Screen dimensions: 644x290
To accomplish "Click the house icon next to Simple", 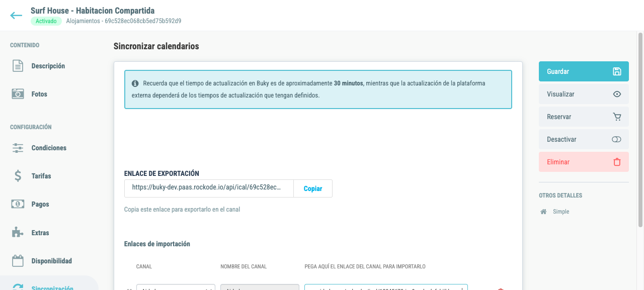I will point(543,212).
